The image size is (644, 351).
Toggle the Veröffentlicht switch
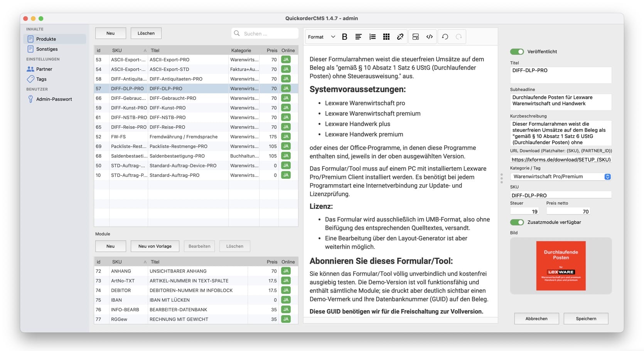click(x=517, y=52)
